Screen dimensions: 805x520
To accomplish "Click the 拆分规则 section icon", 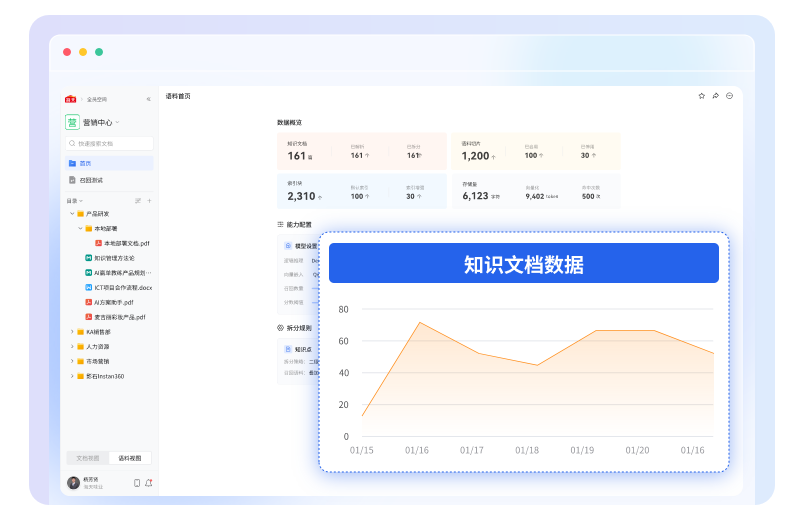I will (x=280, y=328).
